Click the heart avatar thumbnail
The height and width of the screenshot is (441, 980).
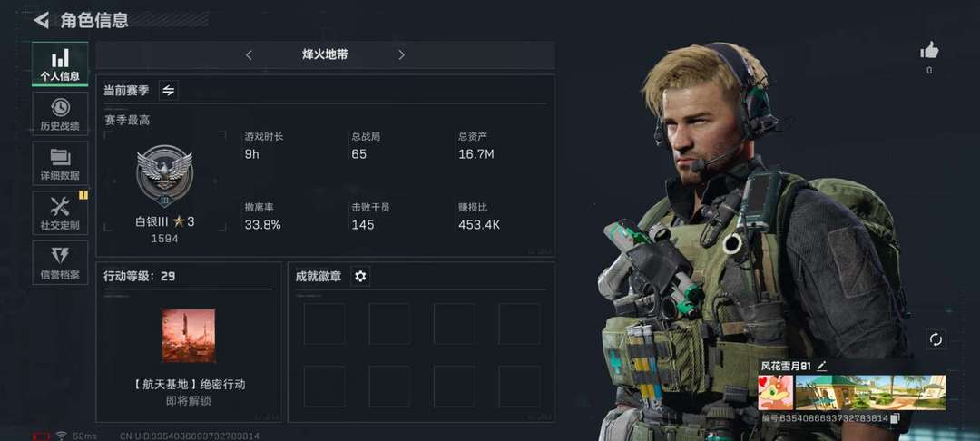[775, 393]
